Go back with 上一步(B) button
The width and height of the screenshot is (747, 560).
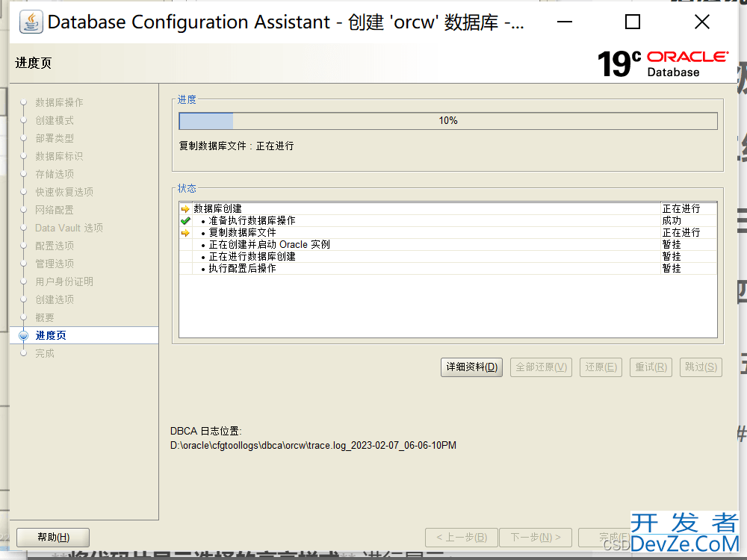point(461,538)
